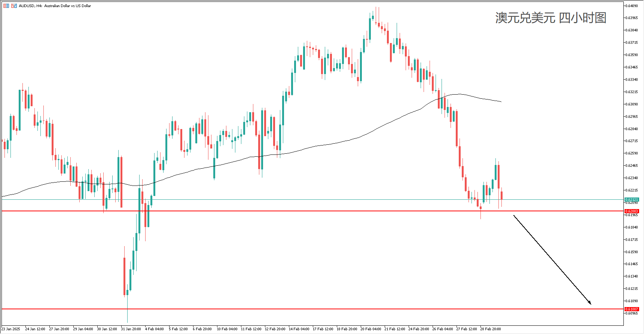Click the 10 Feb 04:00 time label
This screenshot has width=644, height=334.
click(x=227, y=329)
